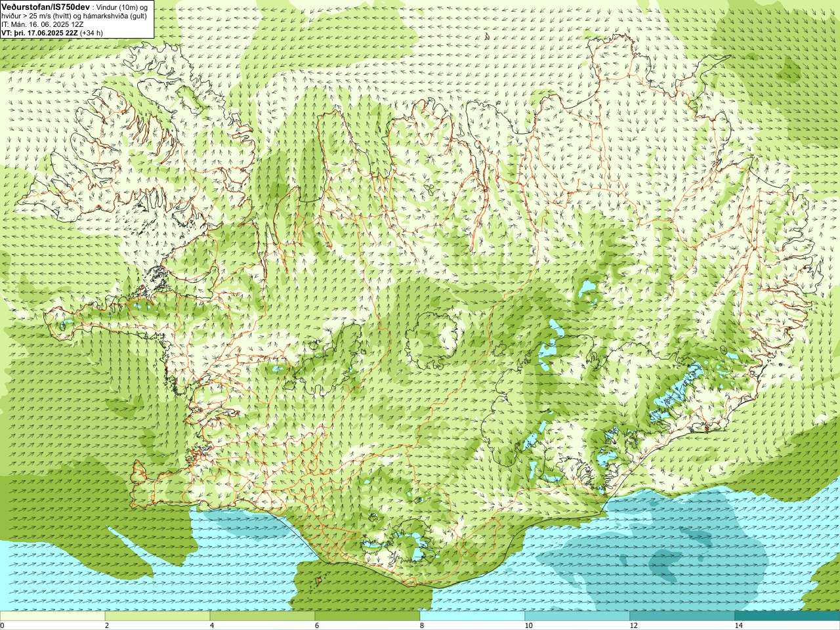Click the "VT: þri. 17.06.2025 22Z (+34 h)" line
This screenshot has width=840, height=630.
pyautogui.click(x=52, y=33)
